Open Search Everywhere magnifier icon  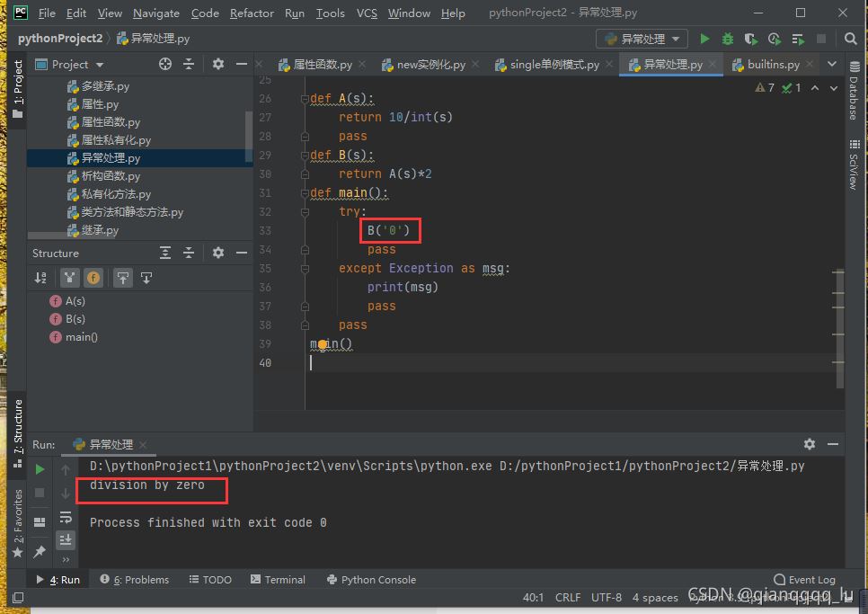tap(851, 39)
